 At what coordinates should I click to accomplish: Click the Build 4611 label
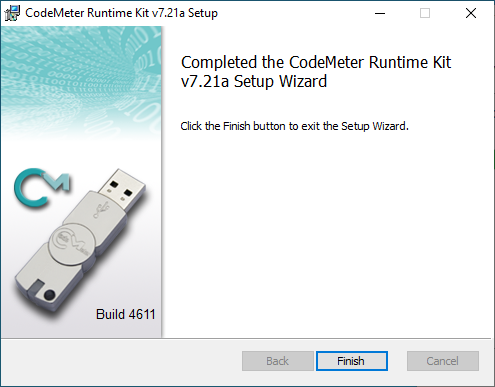[x=126, y=314]
